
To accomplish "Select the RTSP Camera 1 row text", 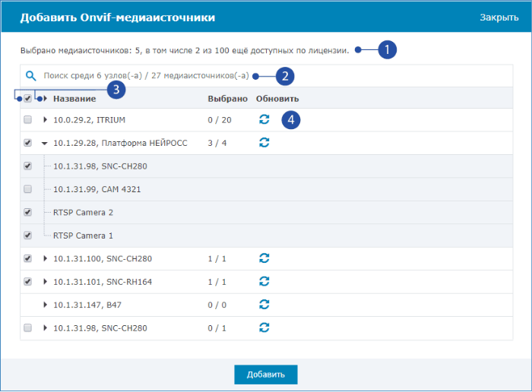I will 83,236.
